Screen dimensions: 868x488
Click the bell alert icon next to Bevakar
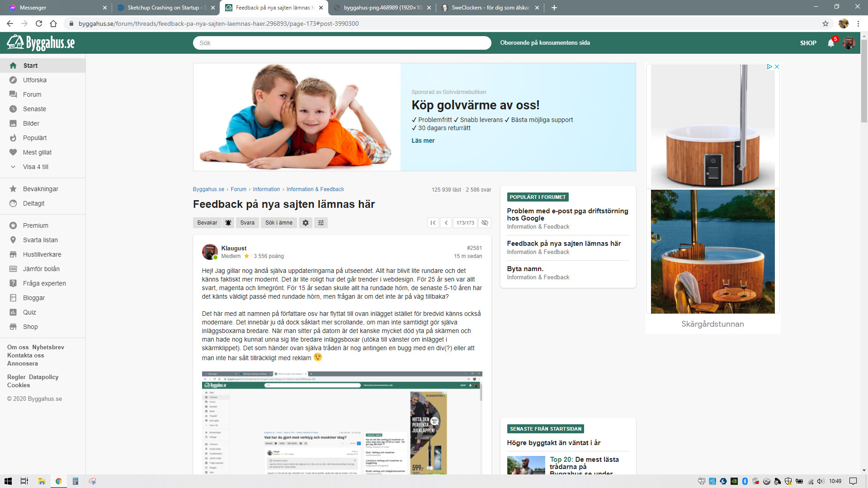click(228, 223)
